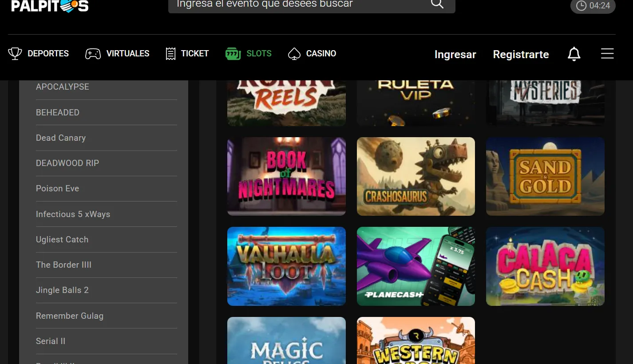The height and width of the screenshot is (364, 633).
Task: Click the Ingresar login link
Action: pyautogui.click(x=455, y=54)
